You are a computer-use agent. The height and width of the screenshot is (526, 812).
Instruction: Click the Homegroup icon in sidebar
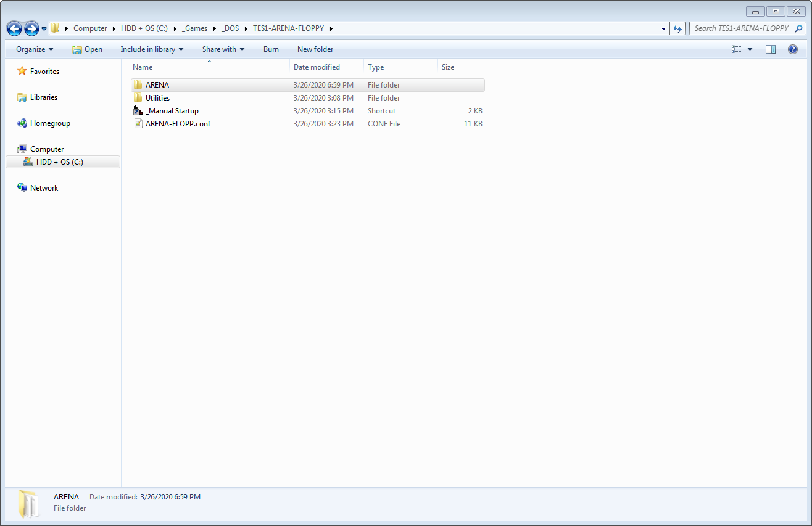(22, 123)
